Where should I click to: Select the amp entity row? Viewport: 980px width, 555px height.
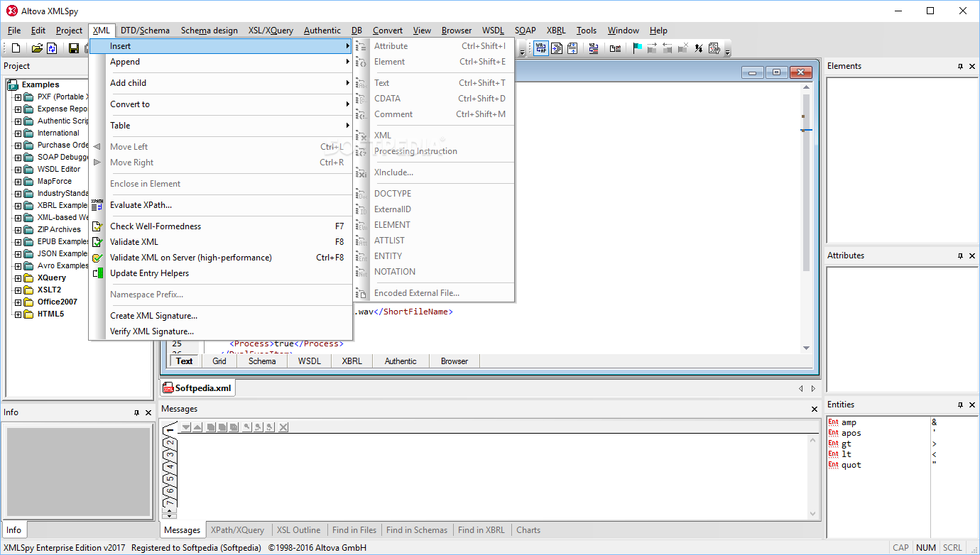point(878,422)
